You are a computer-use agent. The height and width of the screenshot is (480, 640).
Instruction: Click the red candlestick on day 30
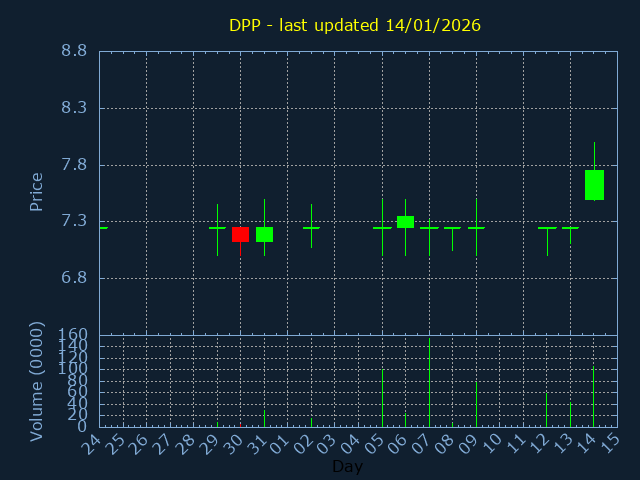coord(240,234)
